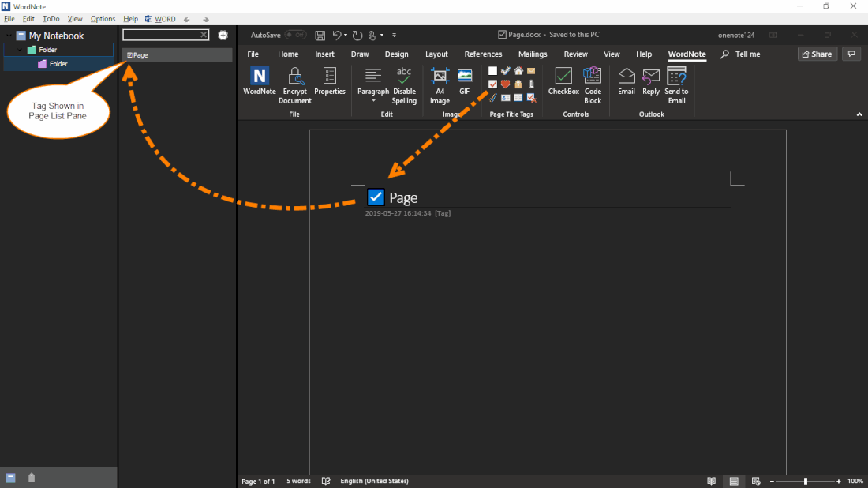The image size is (868, 488).
Task: Save the document with the floppy icon
Action: (320, 35)
